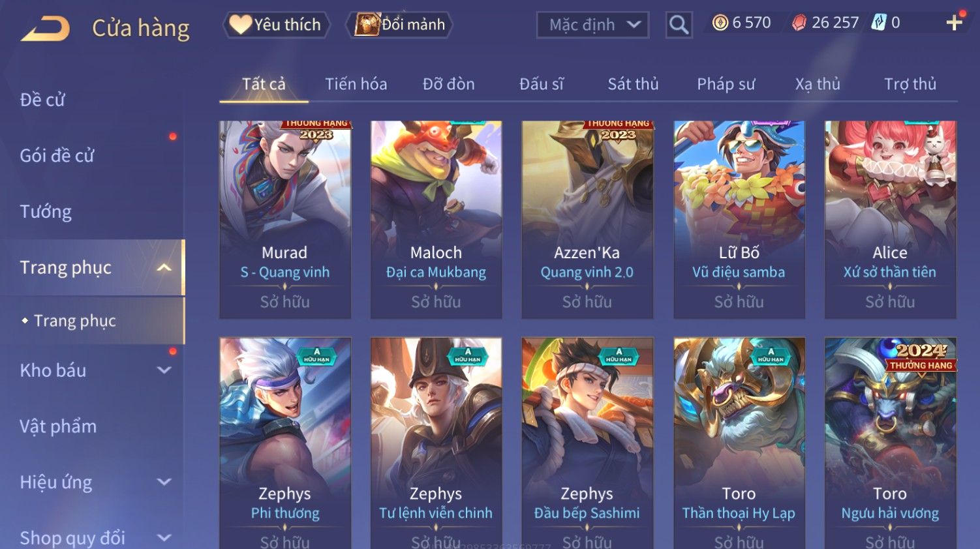Viewport: 980px width, 549px height.
Task: Tap the gold coin balance icon
Action: (720, 23)
